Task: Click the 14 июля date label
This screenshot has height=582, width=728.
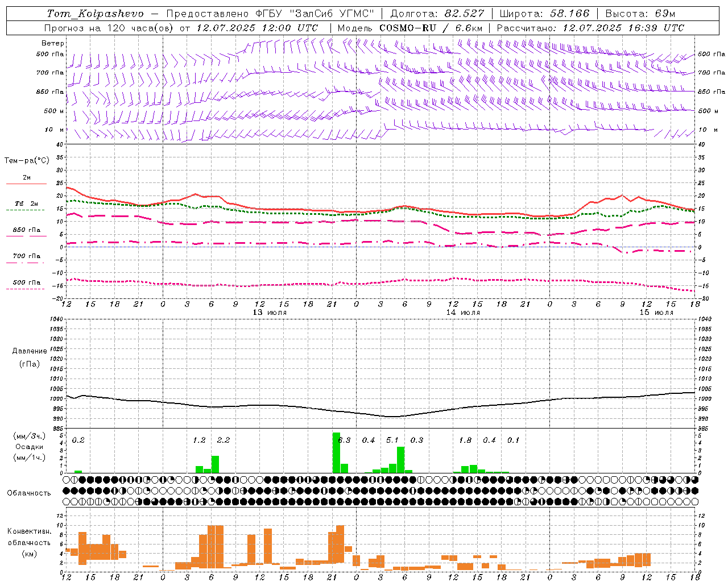Action: (463, 313)
